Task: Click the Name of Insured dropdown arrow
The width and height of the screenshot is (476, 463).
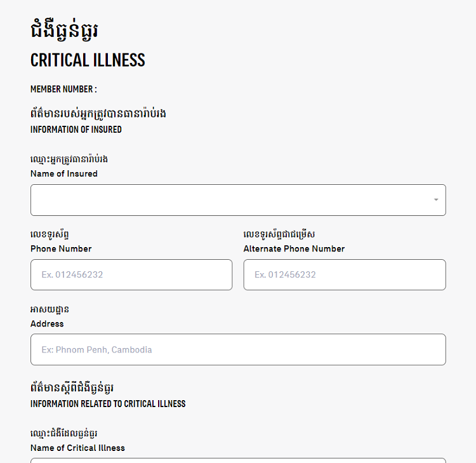Action: coord(436,200)
